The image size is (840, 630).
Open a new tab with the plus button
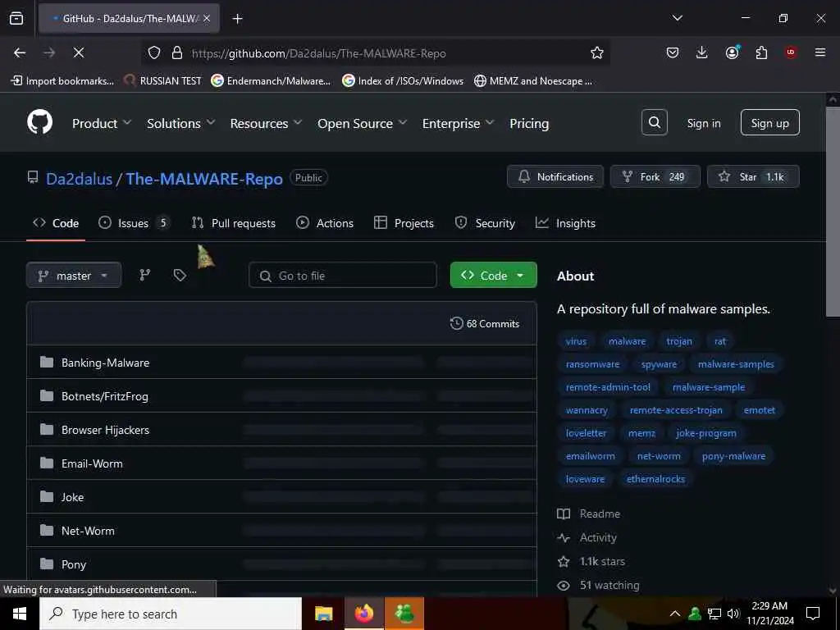[x=237, y=19]
